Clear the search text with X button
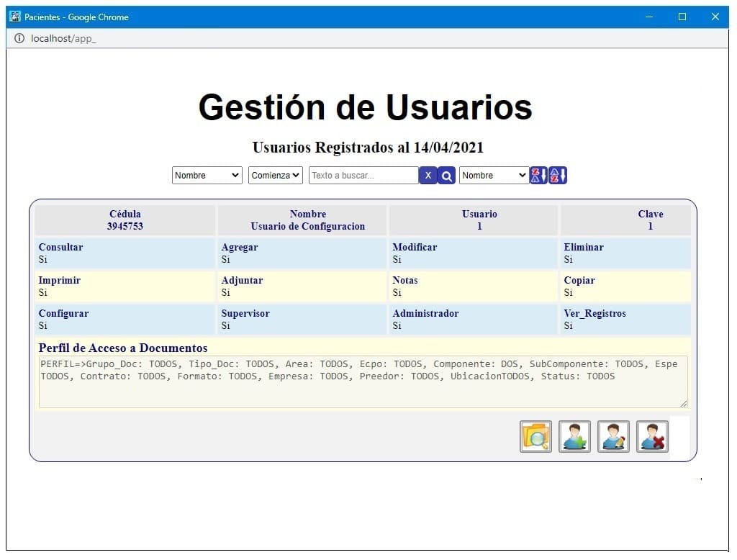This screenshot has height=560, width=737. 428,176
